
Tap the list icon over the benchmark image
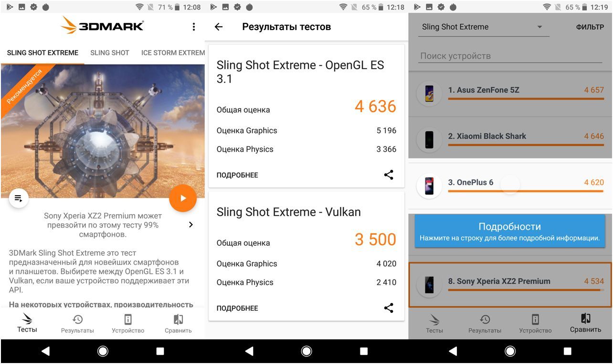(19, 198)
